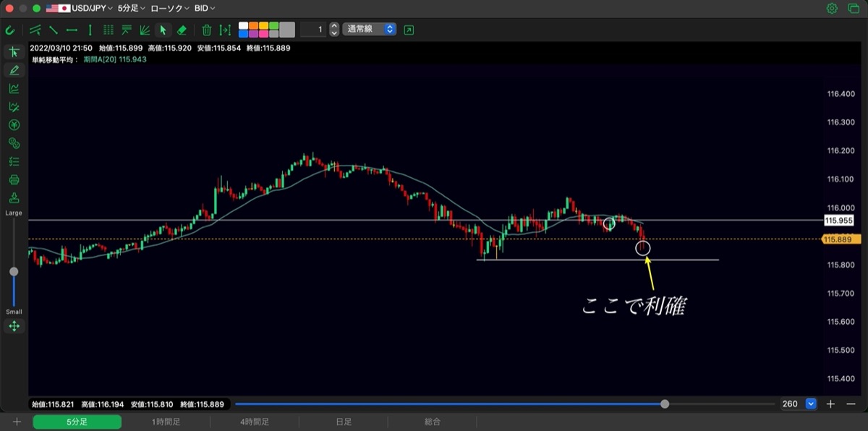Click the Large/Small size slider handle
Viewport: 868px width, 431px height.
(x=14, y=272)
